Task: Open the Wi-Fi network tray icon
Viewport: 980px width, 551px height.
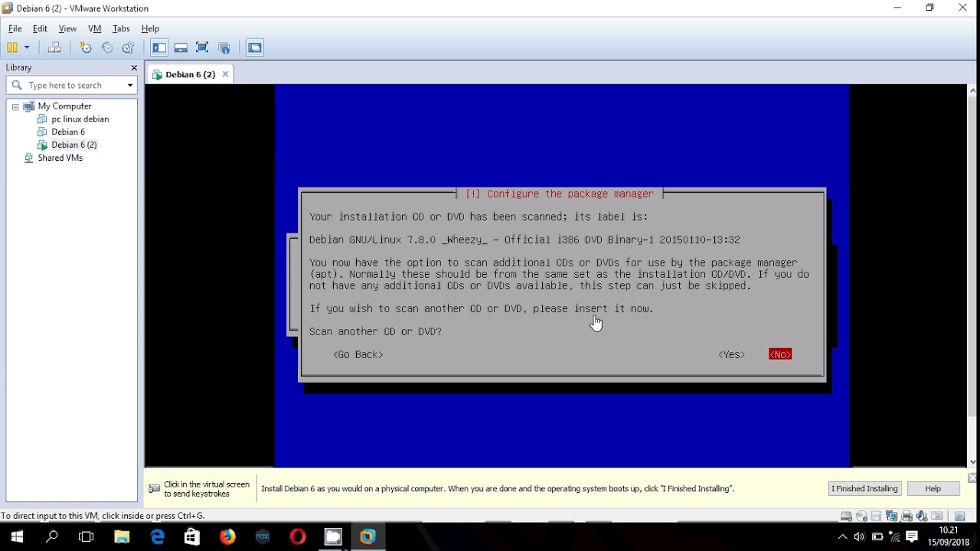Action: tap(894, 537)
